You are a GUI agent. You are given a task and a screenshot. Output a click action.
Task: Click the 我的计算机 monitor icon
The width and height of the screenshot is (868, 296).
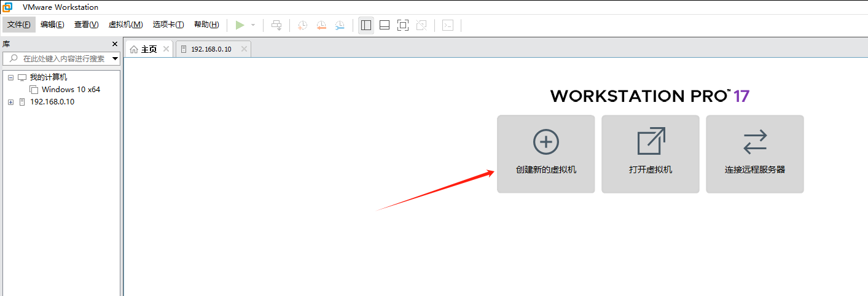pos(22,77)
